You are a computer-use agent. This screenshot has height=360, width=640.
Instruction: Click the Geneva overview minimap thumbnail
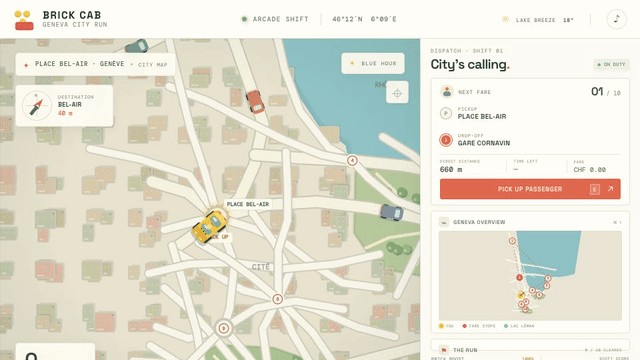[x=530, y=276]
